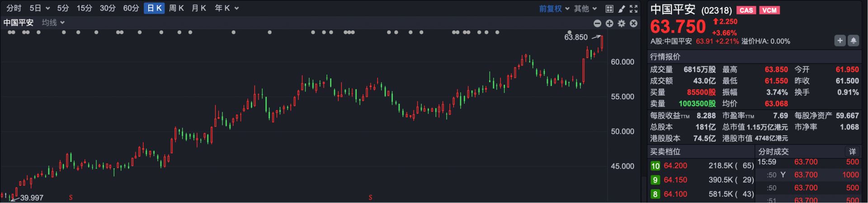Add 中国平安 to watchlist with plus button

pyautogui.click(x=840, y=41)
